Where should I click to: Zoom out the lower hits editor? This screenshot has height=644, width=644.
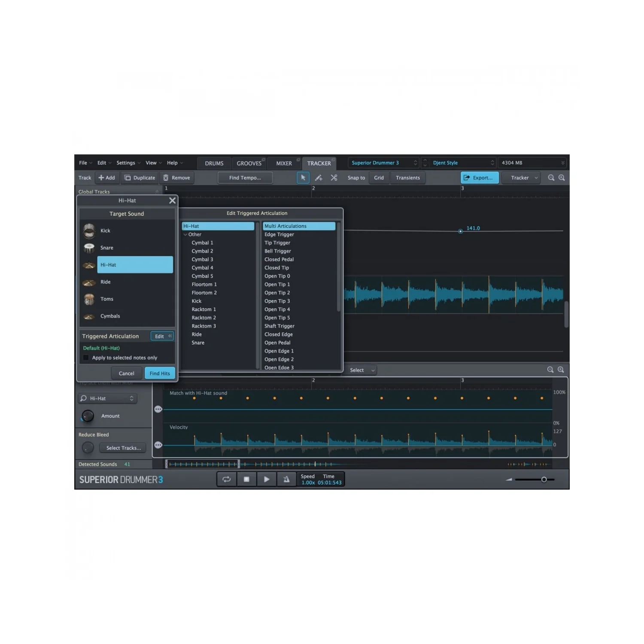550,370
